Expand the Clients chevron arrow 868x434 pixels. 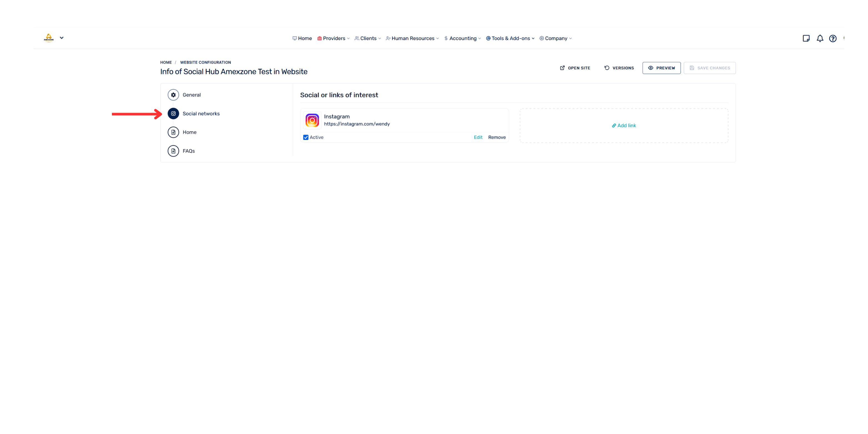click(379, 38)
